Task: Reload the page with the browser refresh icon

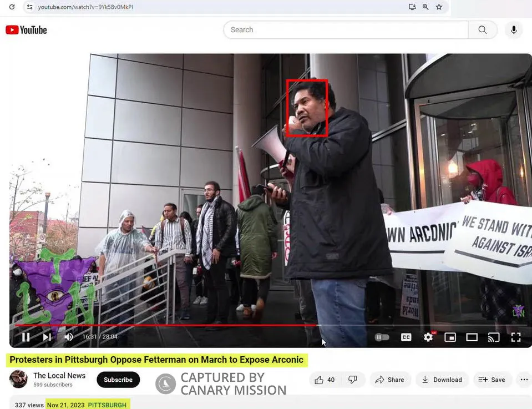Action: tap(12, 7)
